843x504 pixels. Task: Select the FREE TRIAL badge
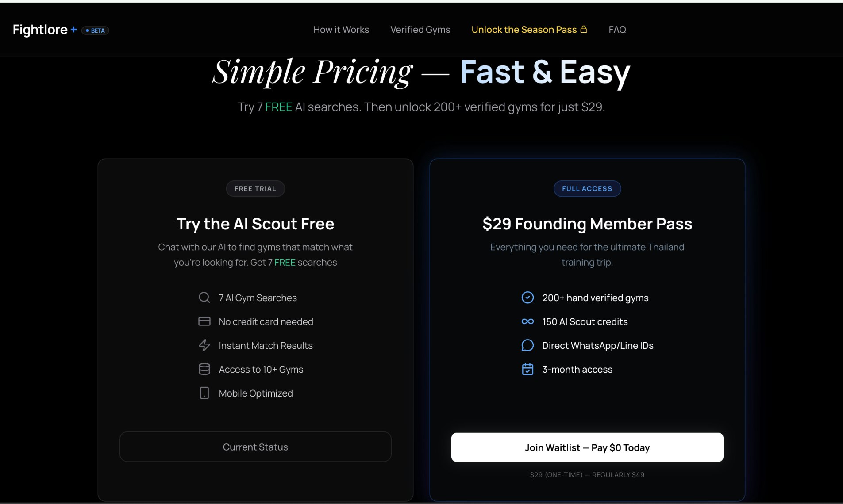click(x=255, y=188)
